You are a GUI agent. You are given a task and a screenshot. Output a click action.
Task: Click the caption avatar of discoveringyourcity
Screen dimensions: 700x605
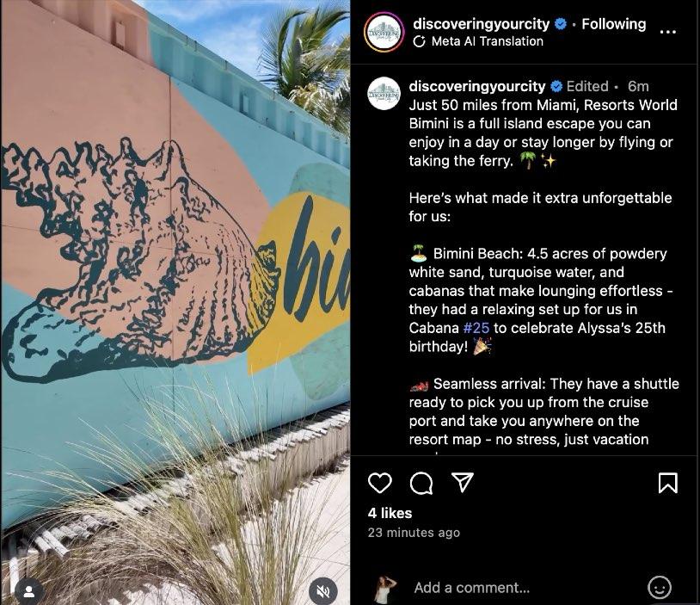pos(384,94)
